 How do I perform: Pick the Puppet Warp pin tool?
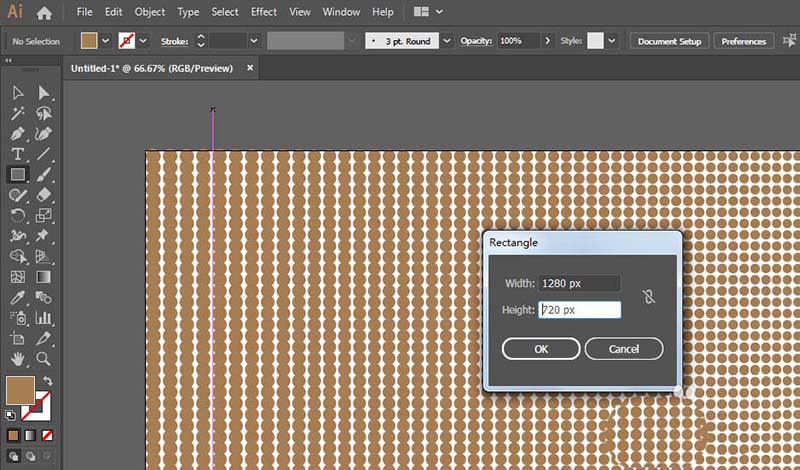(x=43, y=236)
